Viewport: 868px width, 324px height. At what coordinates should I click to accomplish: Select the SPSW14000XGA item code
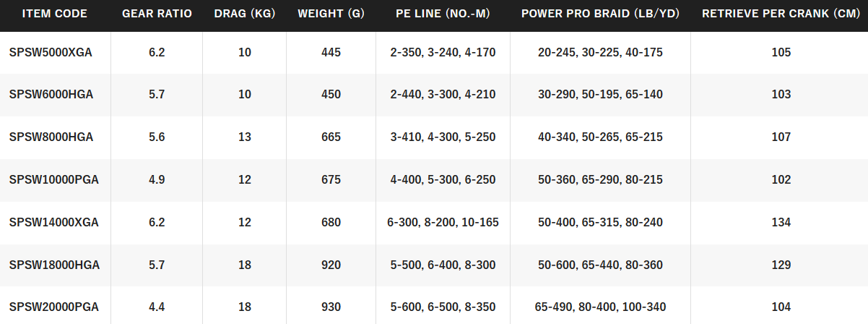pos(54,223)
